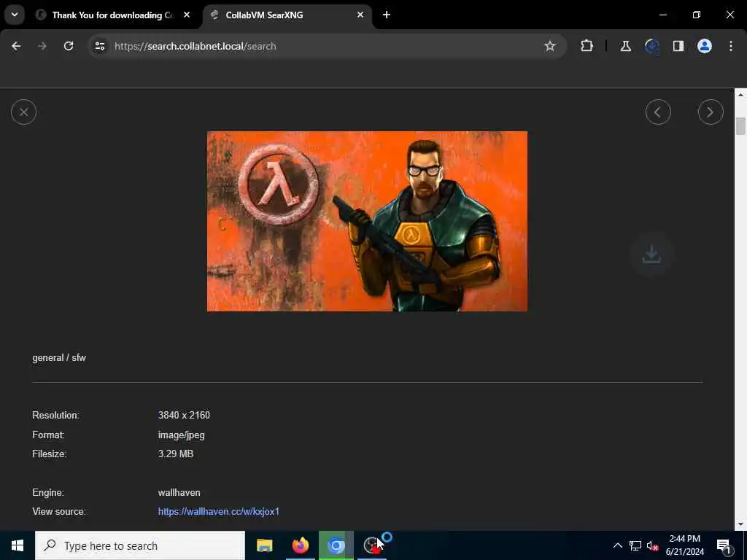Open Firefox from the taskbar
747x560 pixels.
click(300, 545)
